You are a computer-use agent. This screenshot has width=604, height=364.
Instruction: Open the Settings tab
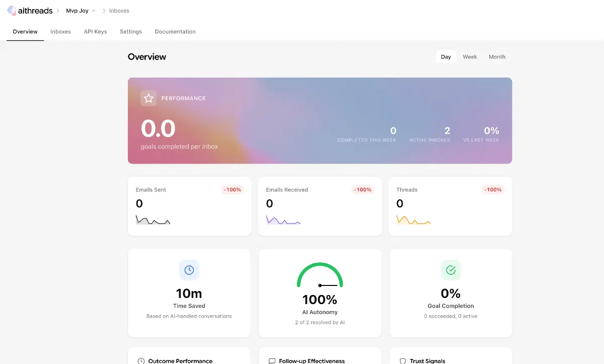[130, 31]
